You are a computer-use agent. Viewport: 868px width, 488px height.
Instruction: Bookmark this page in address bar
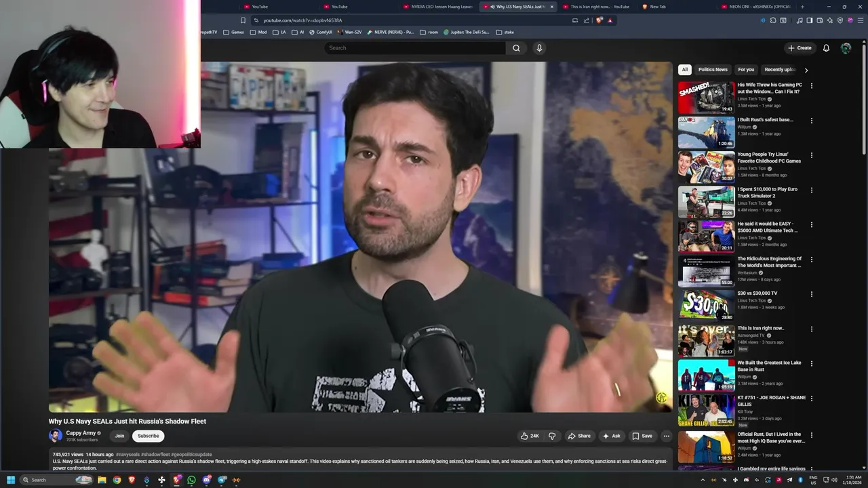(243, 20)
